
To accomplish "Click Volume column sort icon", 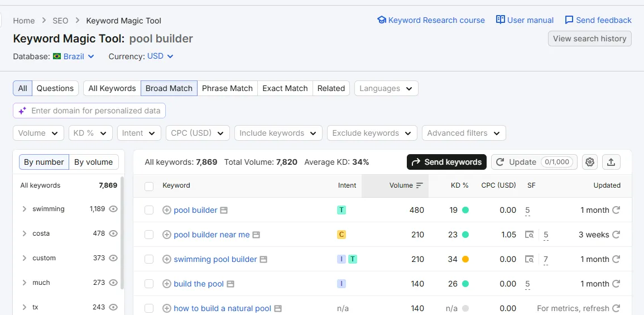I will (419, 185).
